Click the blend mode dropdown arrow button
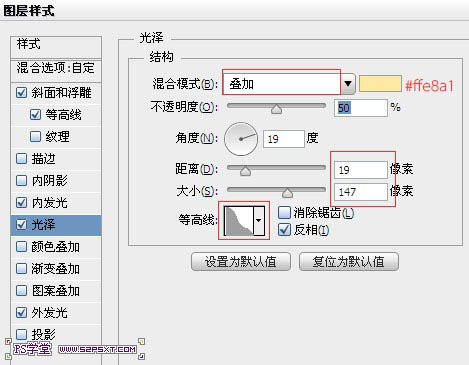The height and width of the screenshot is (365, 469). coord(348,83)
